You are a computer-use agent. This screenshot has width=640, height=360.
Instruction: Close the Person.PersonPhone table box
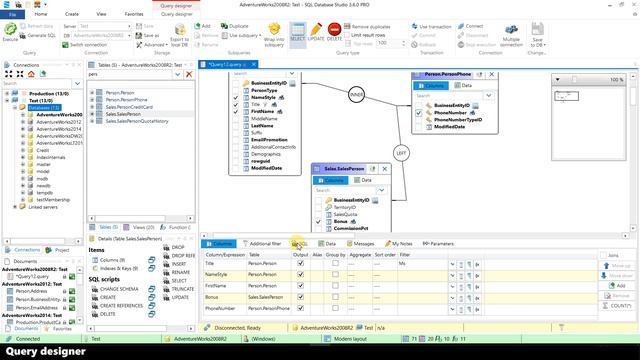491,74
